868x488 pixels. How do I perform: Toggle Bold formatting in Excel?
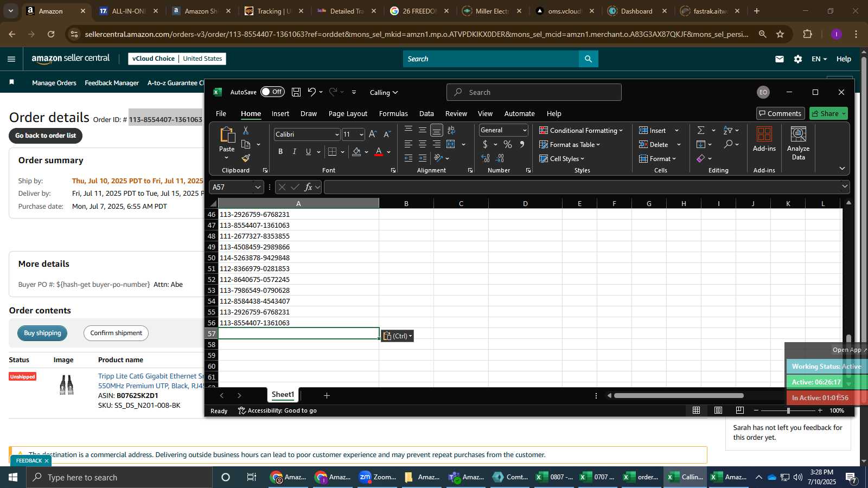click(x=280, y=152)
